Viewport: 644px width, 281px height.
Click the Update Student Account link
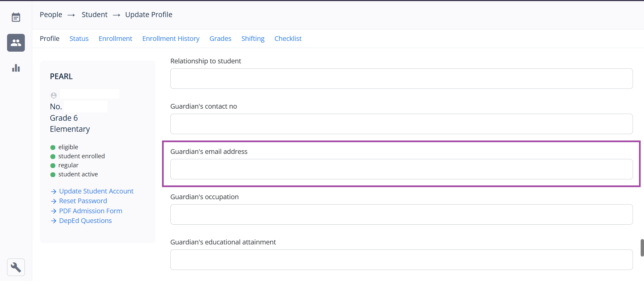click(96, 191)
